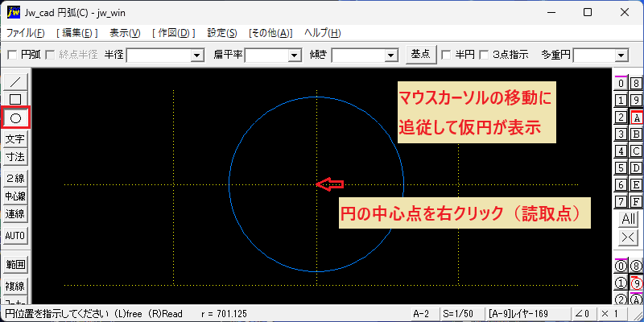Click the r = 701.125 radius readout
The height and width of the screenshot is (322, 644).
(x=225, y=314)
